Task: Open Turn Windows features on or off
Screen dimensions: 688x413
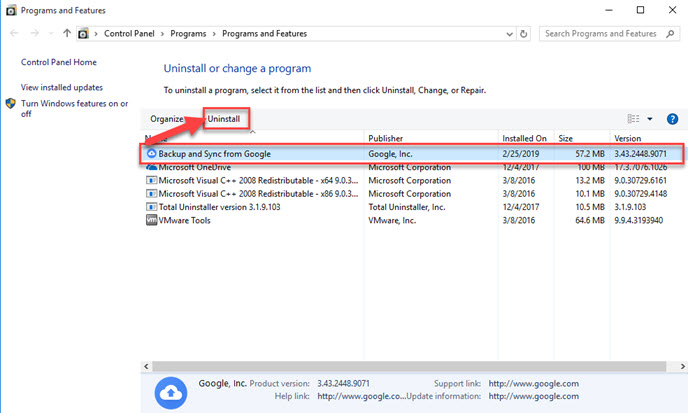Action: pyautogui.click(x=73, y=108)
